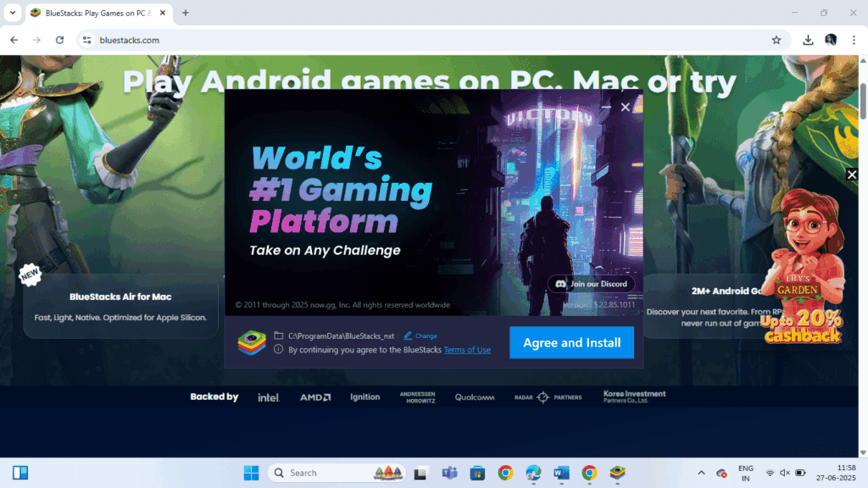Click the info icon near the agreement text
The width and height of the screenshot is (868, 488).
point(278,350)
